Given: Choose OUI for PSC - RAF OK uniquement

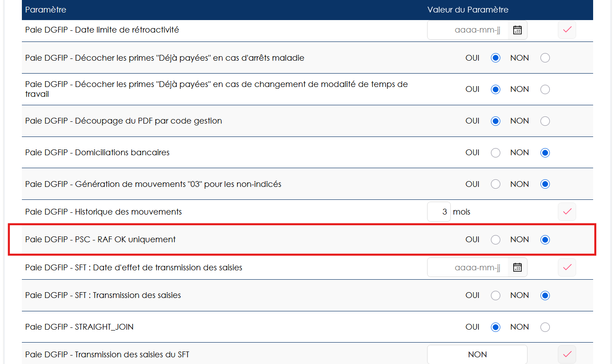Looking at the screenshot, I should point(495,240).
